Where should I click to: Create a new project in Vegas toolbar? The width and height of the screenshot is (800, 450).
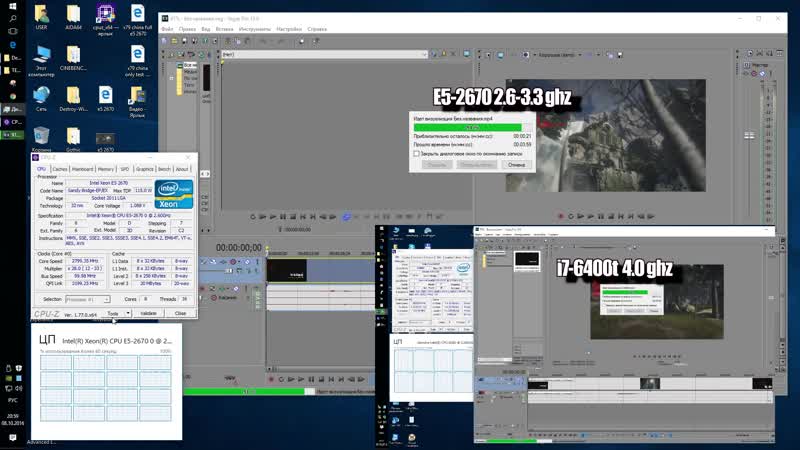click(x=165, y=41)
